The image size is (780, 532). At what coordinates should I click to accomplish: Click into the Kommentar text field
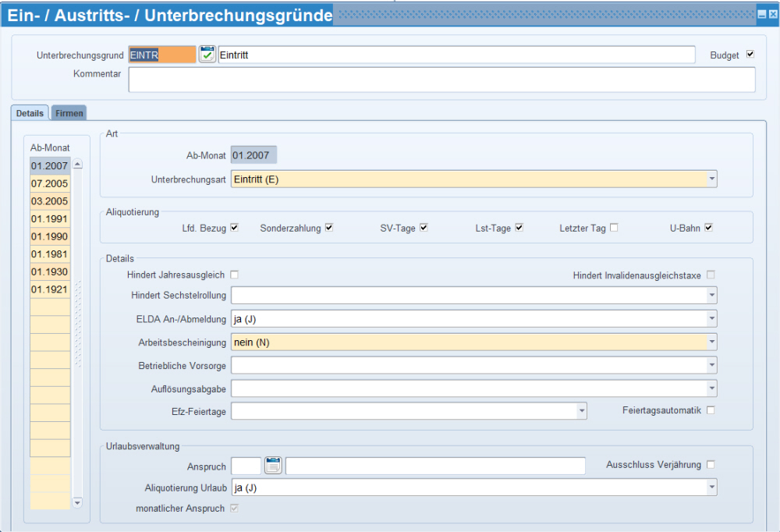click(x=441, y=80)
